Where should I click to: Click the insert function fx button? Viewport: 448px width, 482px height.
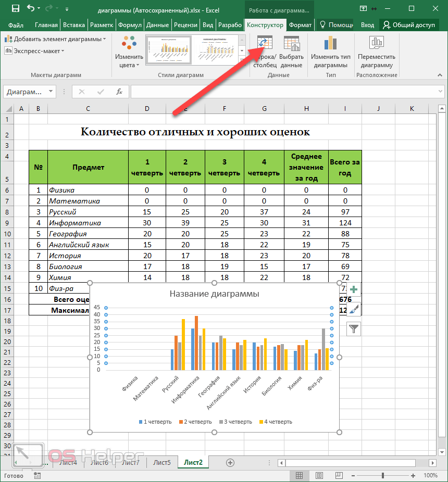click(119, 92)
